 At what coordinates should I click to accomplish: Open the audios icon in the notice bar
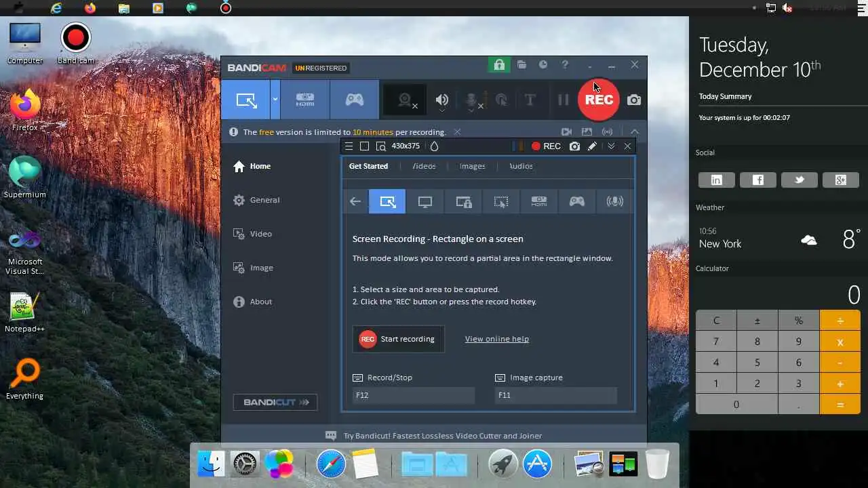click(x=607, y=132)
